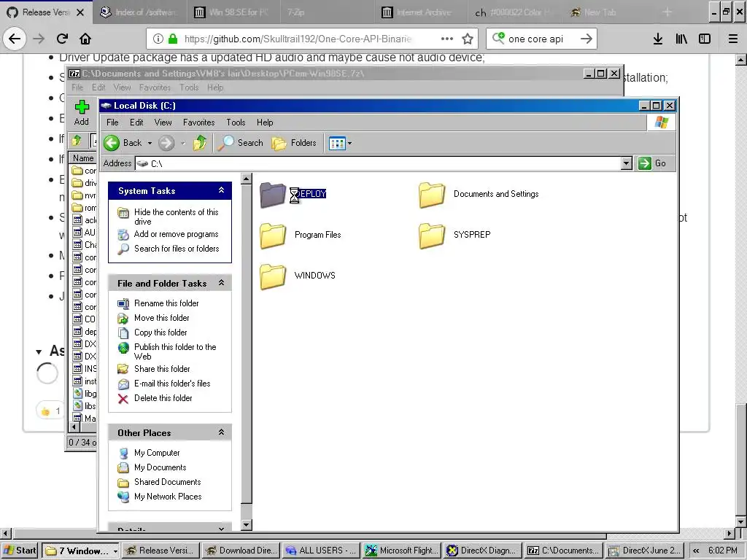Collapse the Other Places panel
This screenshot has width=747, height=560.
point(222,432)
